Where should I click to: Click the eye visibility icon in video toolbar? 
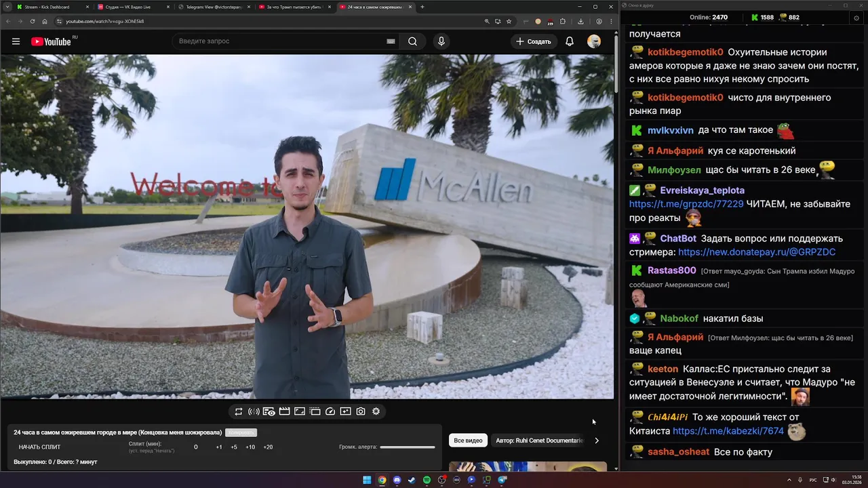point(269,411)
